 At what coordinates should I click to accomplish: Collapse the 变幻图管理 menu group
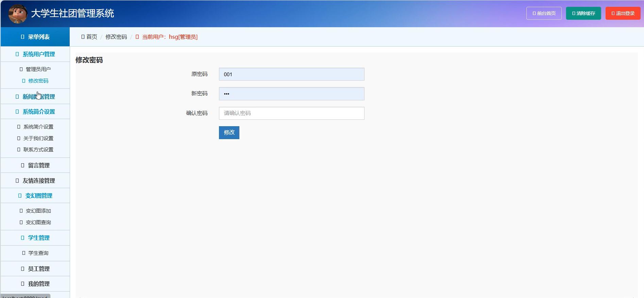coord(35,196)
